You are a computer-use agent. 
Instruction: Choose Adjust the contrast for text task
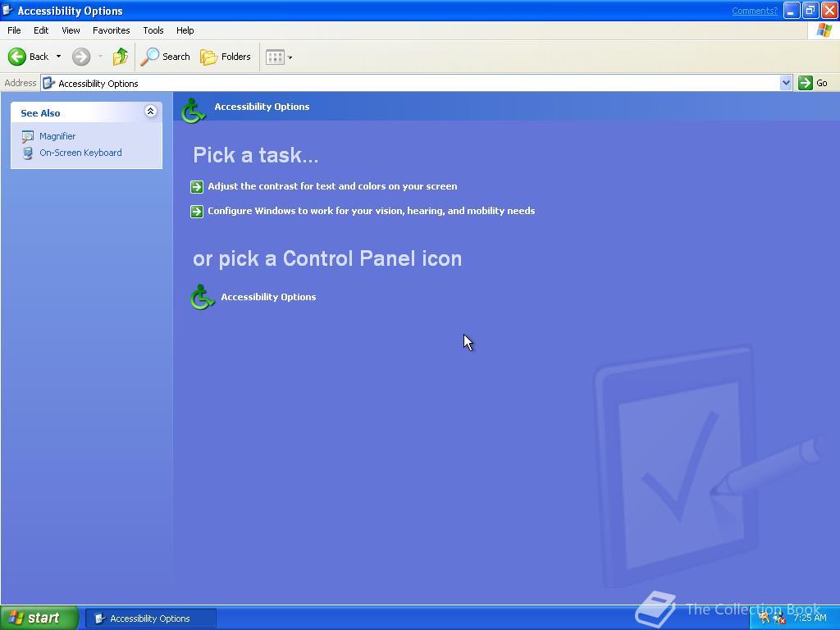pos(332,186)
